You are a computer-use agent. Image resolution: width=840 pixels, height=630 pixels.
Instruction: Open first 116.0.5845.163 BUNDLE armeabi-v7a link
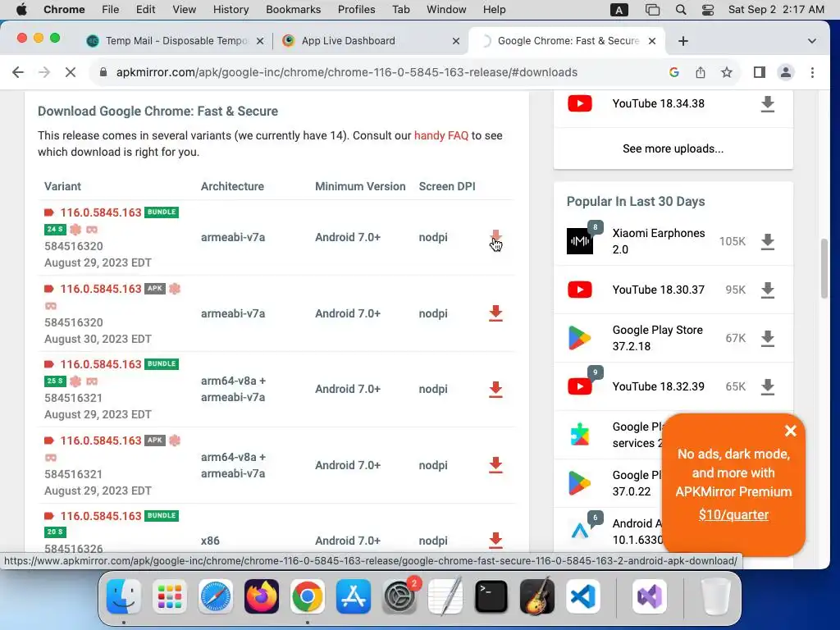pyautogui.click(x=101, y=212)
